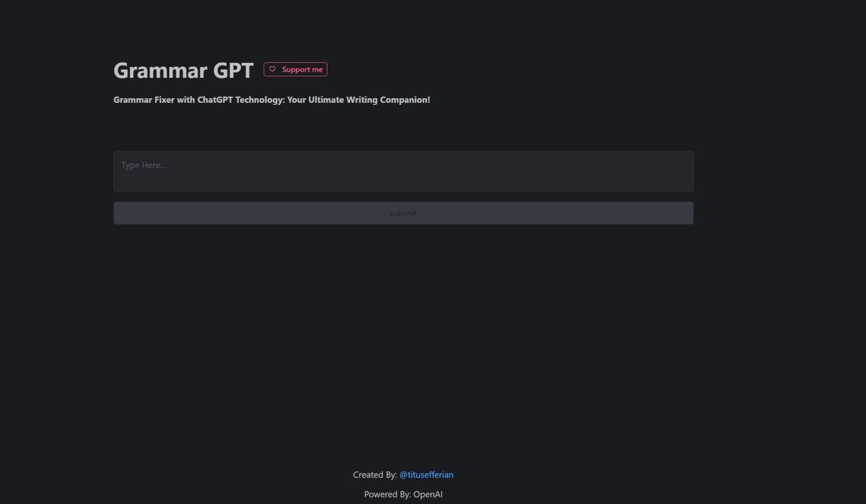Click the heart icon in Support me

(x=273, y=70)
